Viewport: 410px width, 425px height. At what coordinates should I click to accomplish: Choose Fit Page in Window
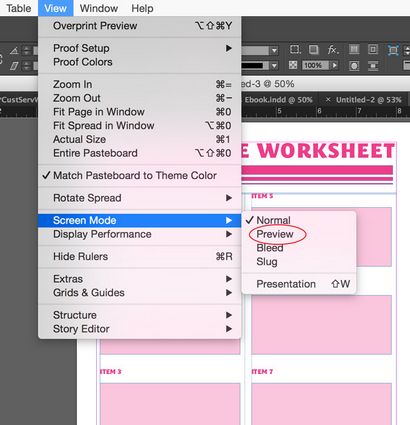tap(139, 112)
